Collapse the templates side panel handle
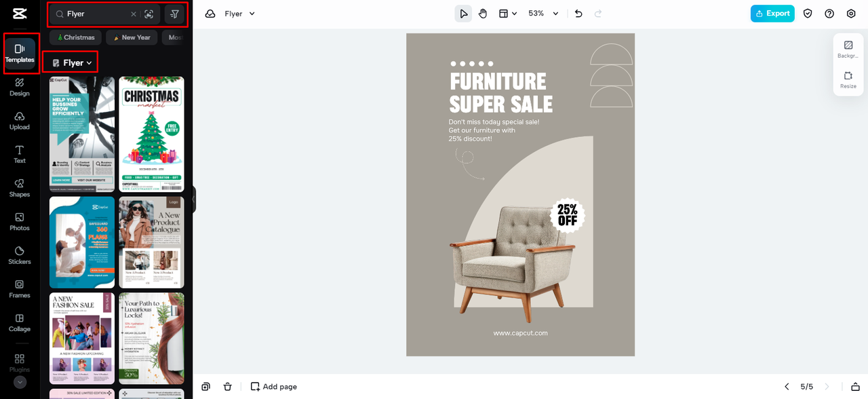Image resolution: width=868 pixels, height=399 pixels. coord(194,199)
